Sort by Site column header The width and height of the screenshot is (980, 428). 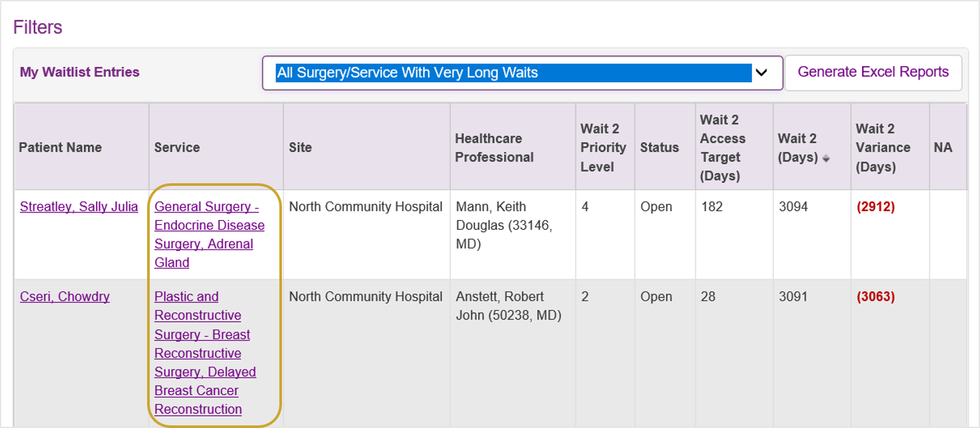(x=300, y=147)
